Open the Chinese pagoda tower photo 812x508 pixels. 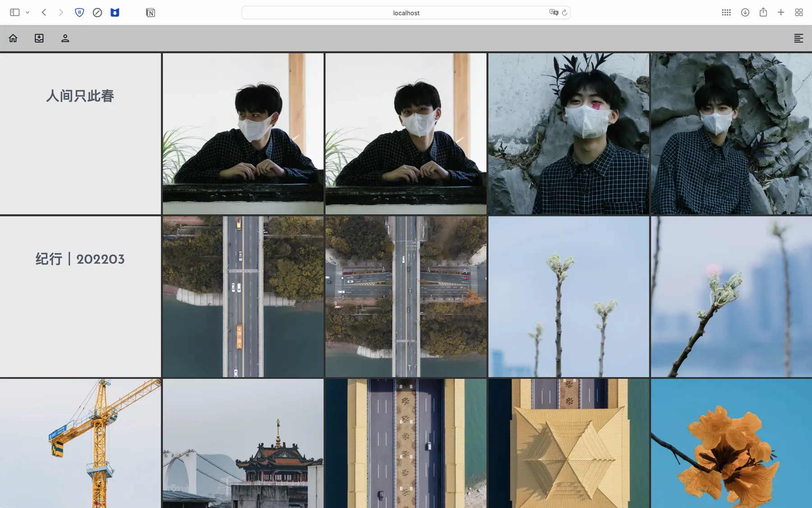click(x=243, y=443)
